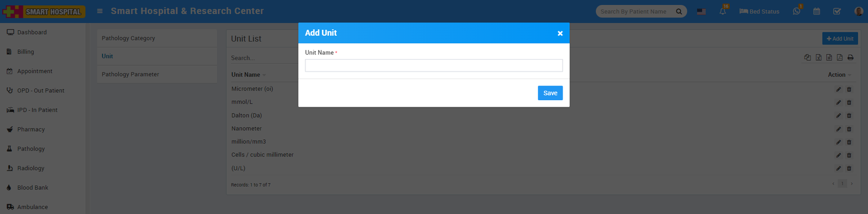868x214 pixels.
Task: Go to Pharmacy in sidebar menu
Action: pyautogui.click(x=31, y=129)
